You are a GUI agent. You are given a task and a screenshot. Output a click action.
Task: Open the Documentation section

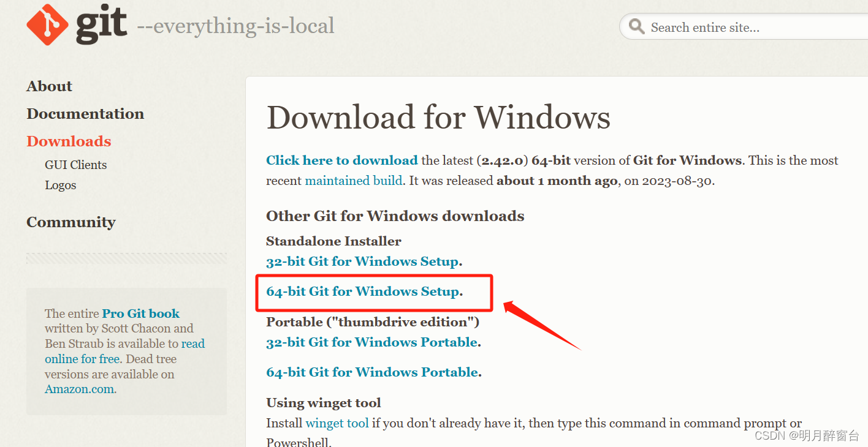(x=85, y=114)
